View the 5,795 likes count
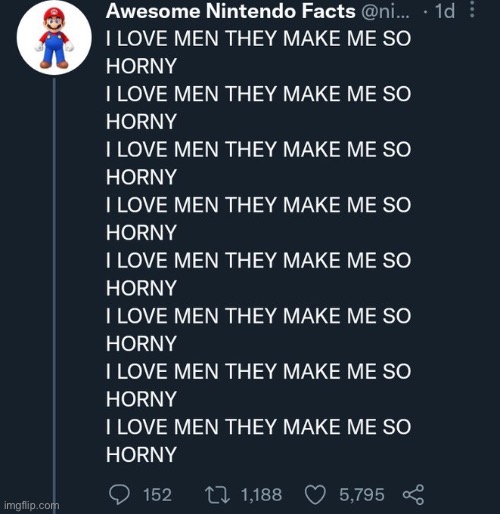Image resolution: width=500 pixels, height=514 pixels. 362,495
